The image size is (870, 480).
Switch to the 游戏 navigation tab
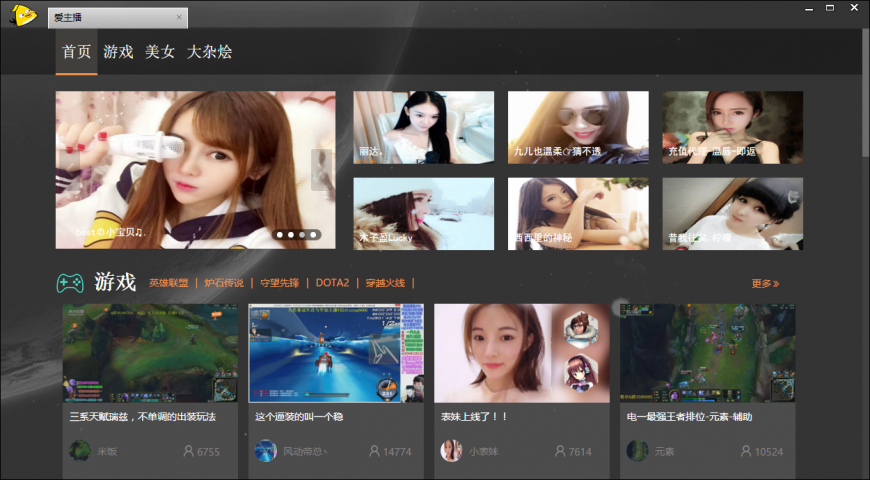click(118, 52)
